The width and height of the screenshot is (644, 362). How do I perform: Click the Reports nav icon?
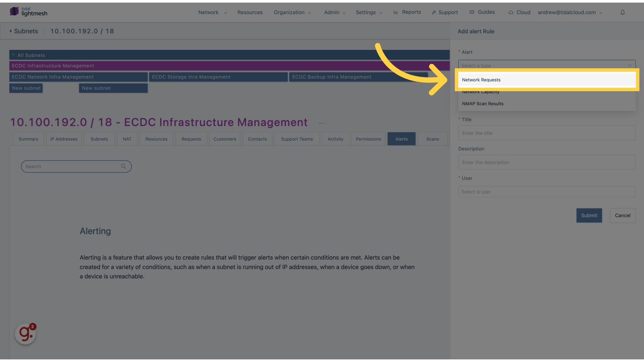pos(396,12)
